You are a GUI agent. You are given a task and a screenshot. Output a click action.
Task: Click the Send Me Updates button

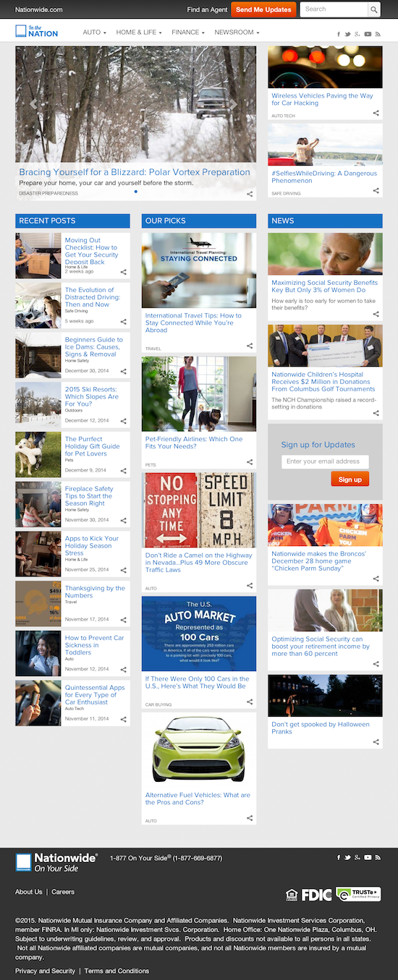click(263, 9)
